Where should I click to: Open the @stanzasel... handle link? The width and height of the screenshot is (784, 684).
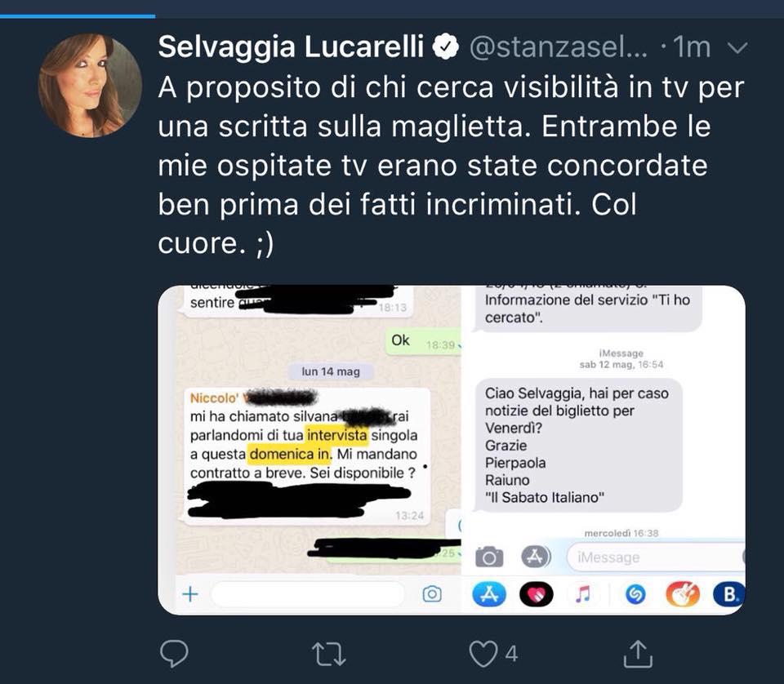(x=558, y=47)
